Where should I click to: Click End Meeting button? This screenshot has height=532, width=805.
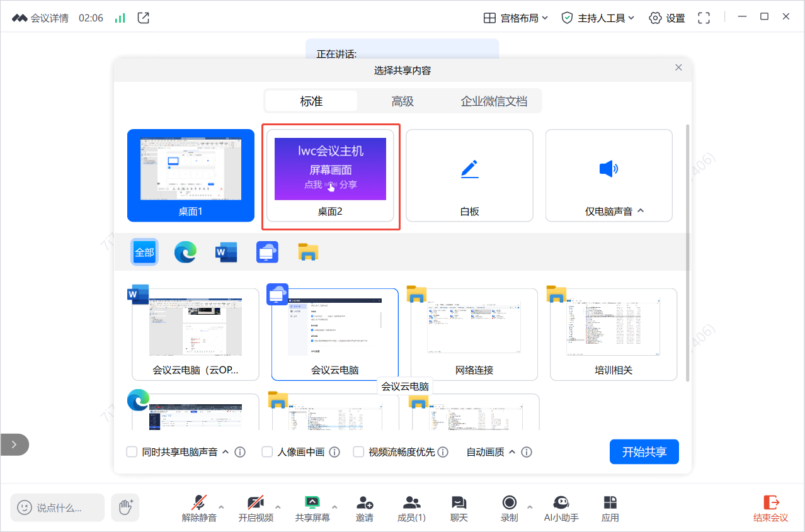point(771,509)
